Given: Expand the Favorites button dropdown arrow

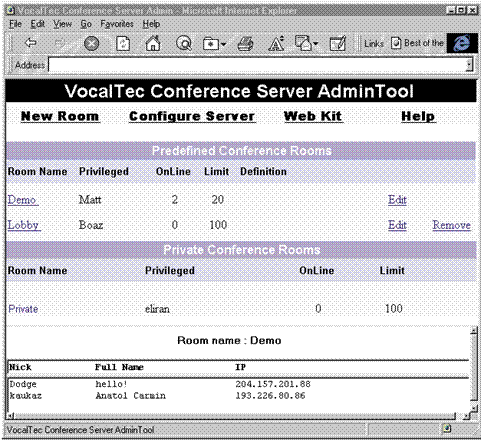Looking at the screenshot, I should coord(223,44).
